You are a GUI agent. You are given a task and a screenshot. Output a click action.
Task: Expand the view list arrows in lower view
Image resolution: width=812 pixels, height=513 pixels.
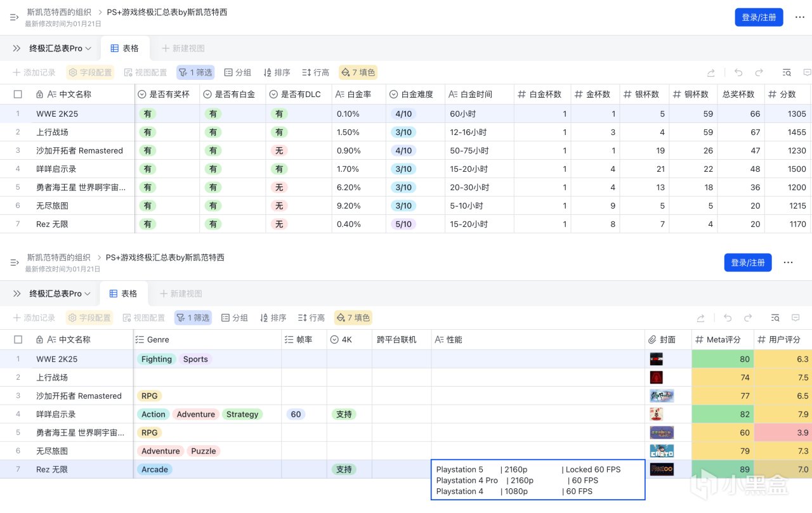coord(17,294)
